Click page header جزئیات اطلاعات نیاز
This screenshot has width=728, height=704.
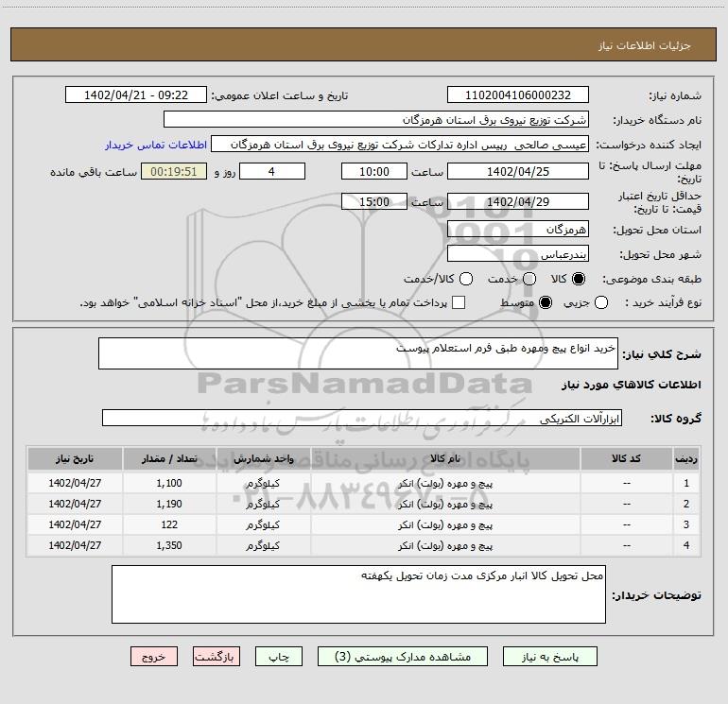(645, 45)
